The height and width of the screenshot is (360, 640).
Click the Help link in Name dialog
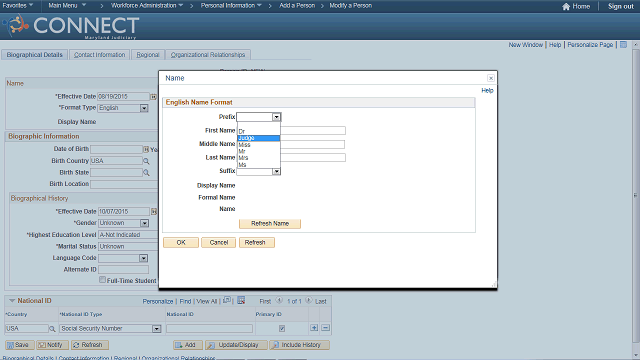click(x=487, y=91)
